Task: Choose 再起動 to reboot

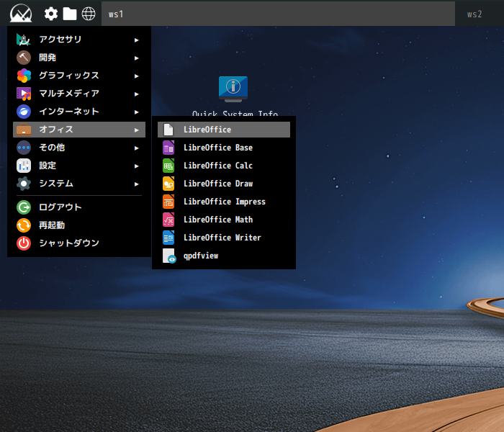Action: click(x=79, y=225)
